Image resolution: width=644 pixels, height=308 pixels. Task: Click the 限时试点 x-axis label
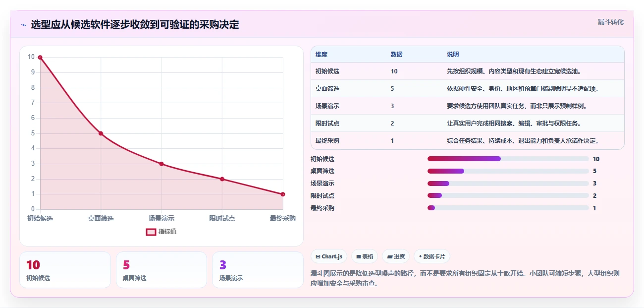coord(222,218)
